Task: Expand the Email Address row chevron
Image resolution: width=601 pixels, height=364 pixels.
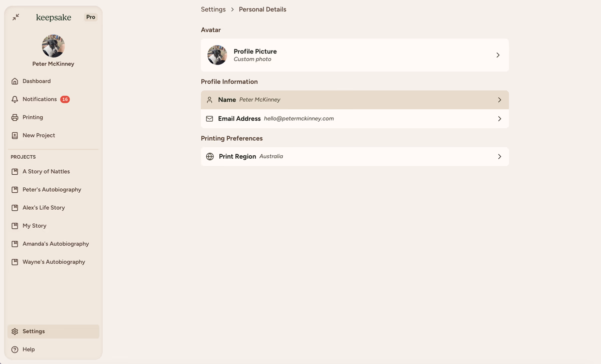Action: pos(499,119)
